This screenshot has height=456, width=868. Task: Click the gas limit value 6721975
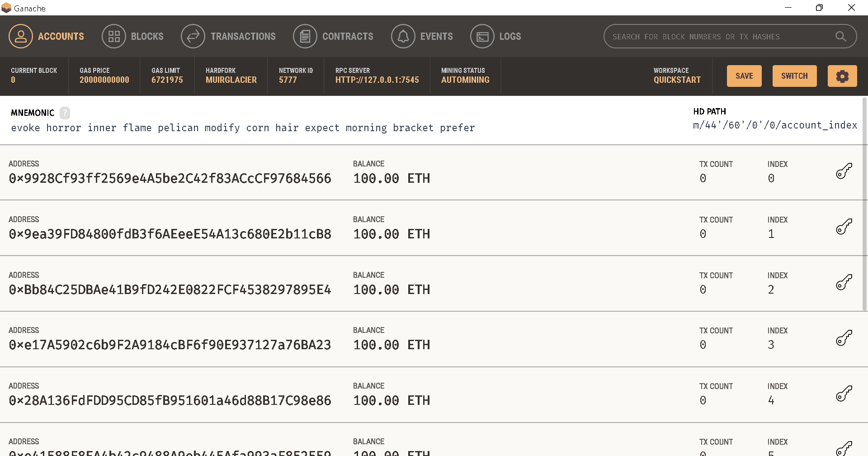(x=167, y=80)
